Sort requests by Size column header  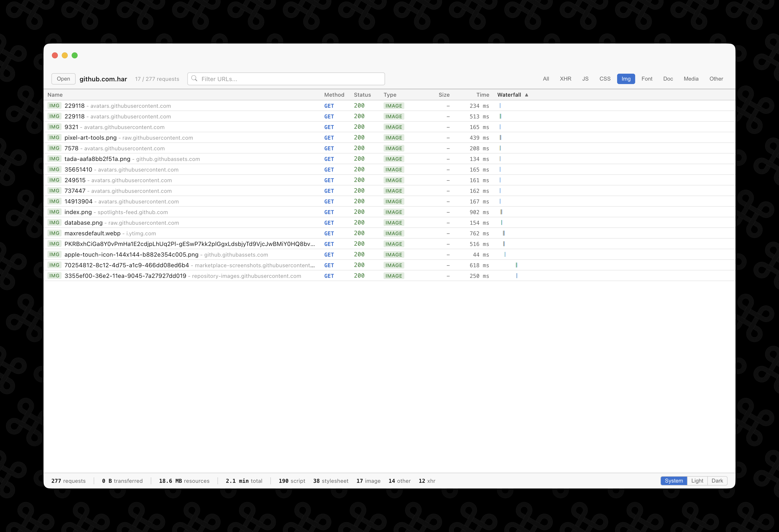tap(444, 95)
